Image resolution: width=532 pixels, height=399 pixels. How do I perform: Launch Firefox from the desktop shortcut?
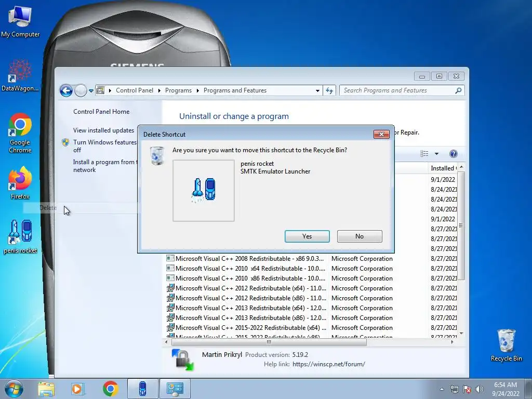coord(20,183)
